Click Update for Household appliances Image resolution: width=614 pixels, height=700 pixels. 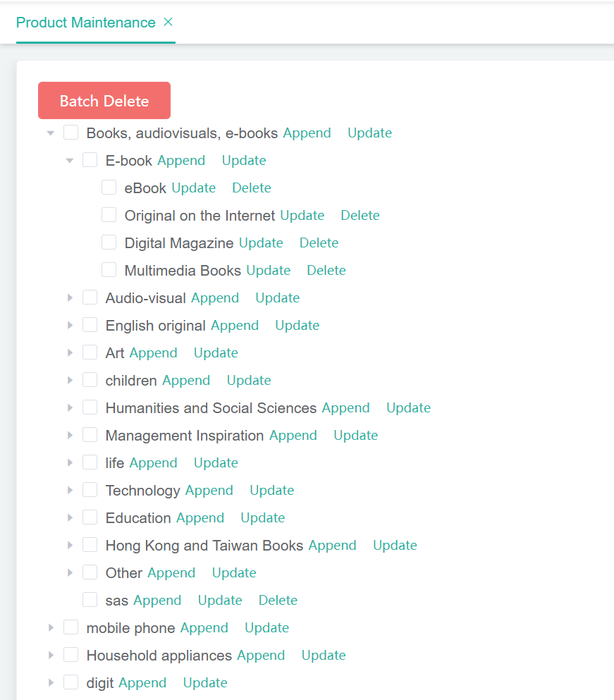click(324, 656)
